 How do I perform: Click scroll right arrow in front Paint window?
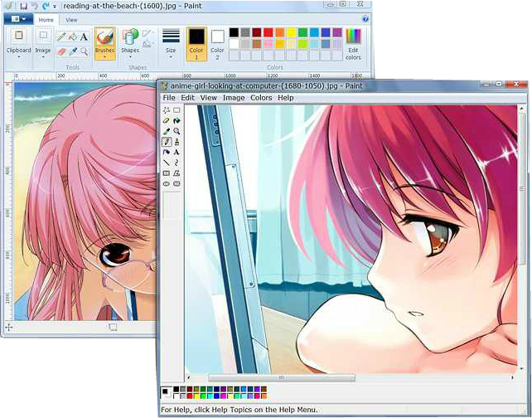pyautogui.click(x=513, y=377)
